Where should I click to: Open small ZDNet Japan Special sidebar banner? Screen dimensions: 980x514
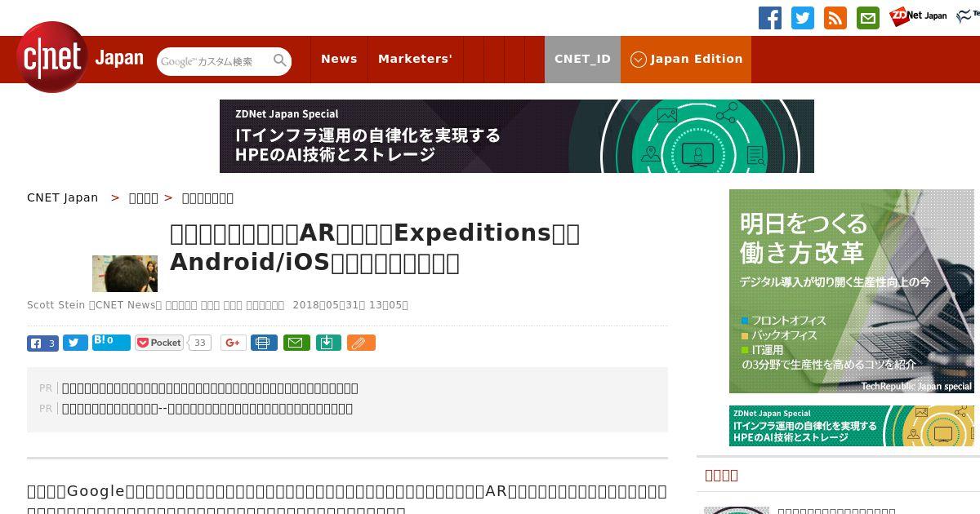852,426
